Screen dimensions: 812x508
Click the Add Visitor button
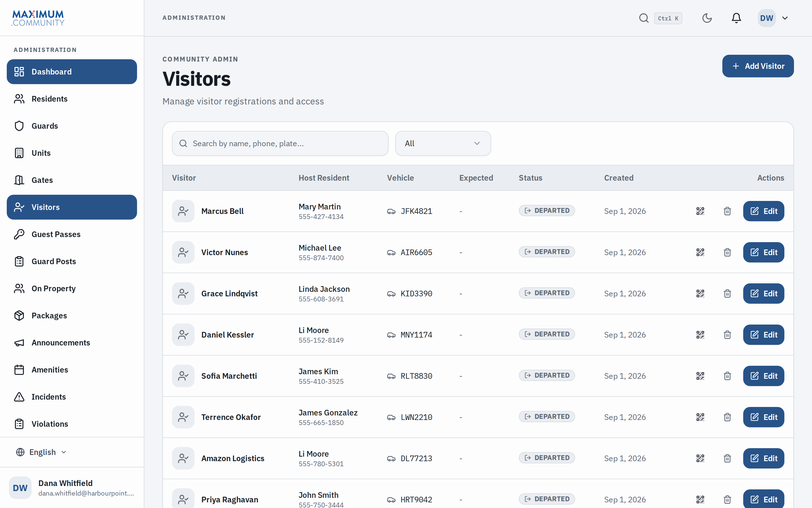click(x=758, y=66)
